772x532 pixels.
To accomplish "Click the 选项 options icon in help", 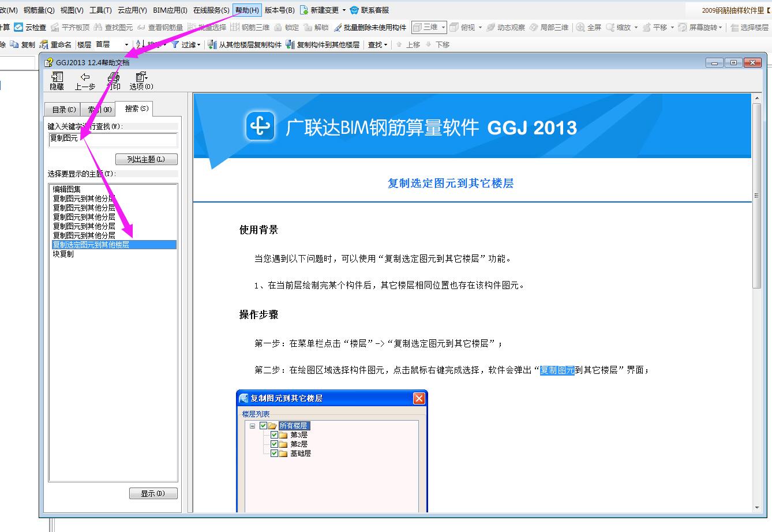I will coord(141,77).
